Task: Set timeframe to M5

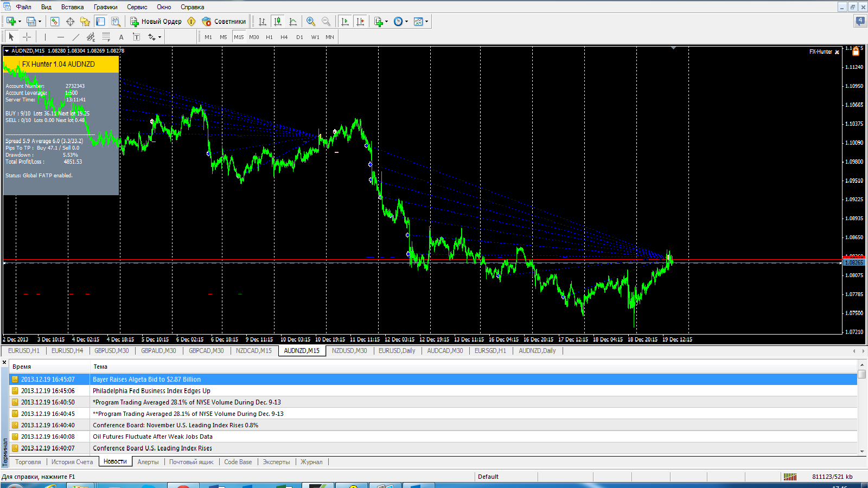Action: point(224,37)
